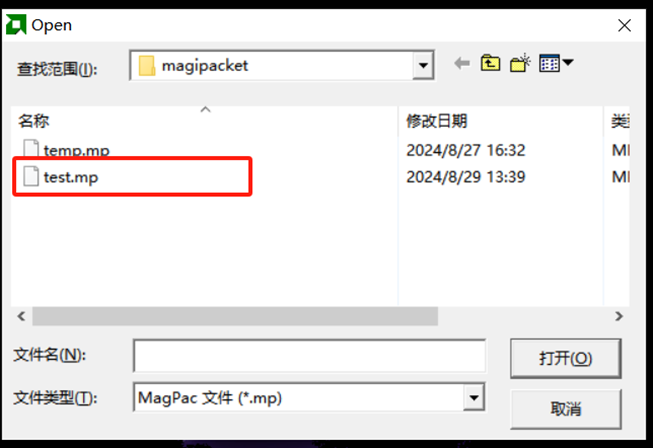Viewport: 653px width, 448px height.
Task: Click the scroll left arrow
Action: click(21, 316)
